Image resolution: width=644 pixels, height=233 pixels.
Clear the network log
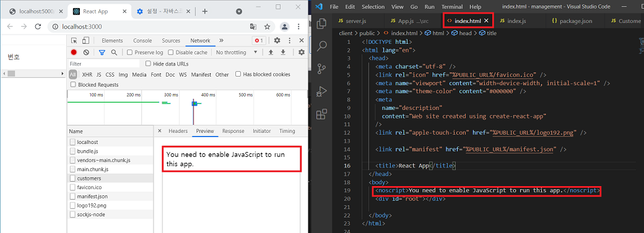(86, 53)
